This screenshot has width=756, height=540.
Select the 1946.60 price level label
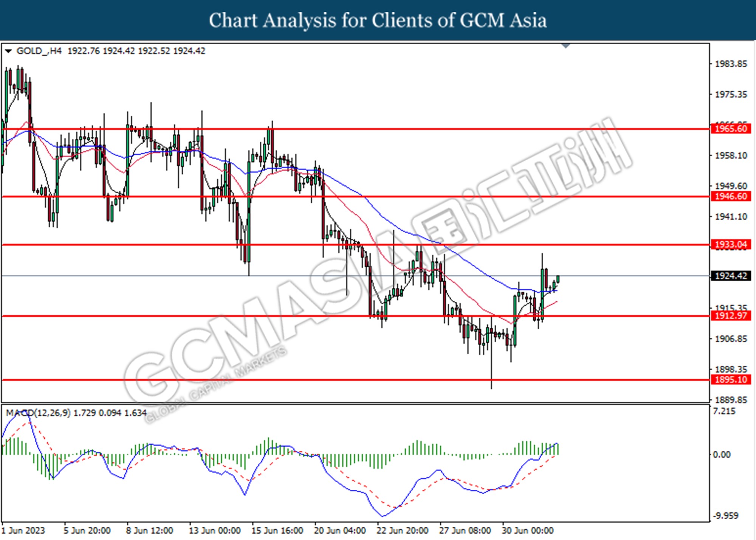(731, 196)
